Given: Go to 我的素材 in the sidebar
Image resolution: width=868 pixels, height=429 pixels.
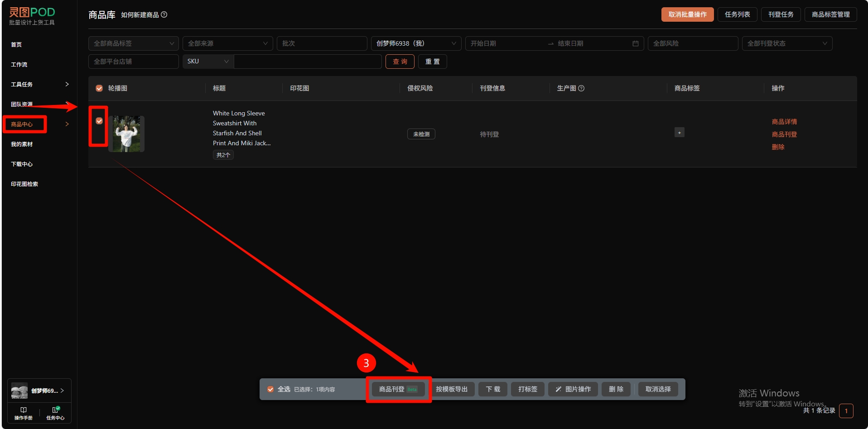Looking at the screenshot, I should (x=22, y=144).
